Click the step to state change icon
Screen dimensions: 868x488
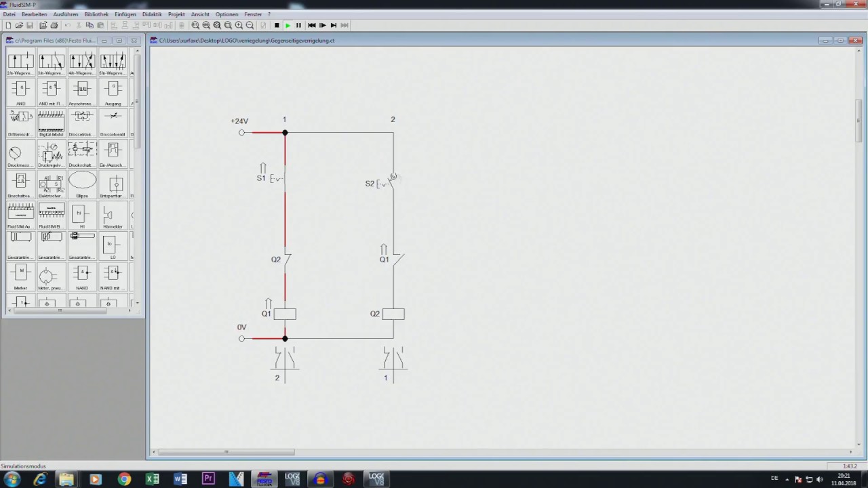click(x=334, y=25)
